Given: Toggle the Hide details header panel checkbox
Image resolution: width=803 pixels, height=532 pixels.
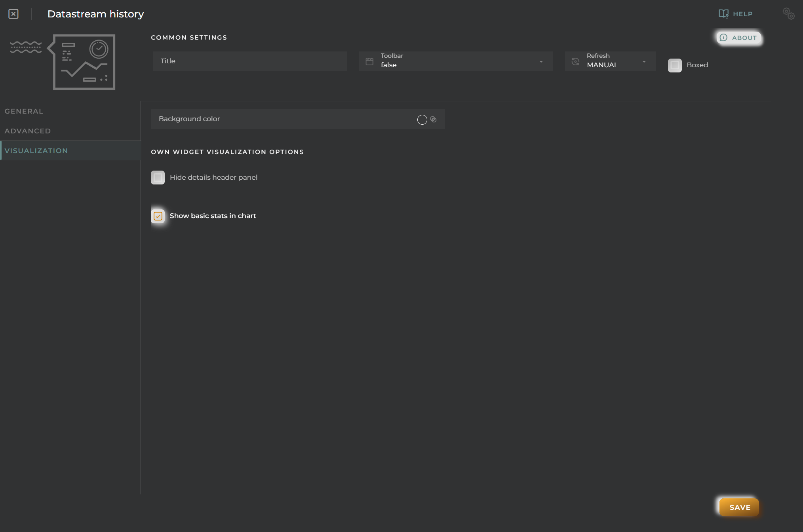Looking at the screenshot, I should (158, 177).
